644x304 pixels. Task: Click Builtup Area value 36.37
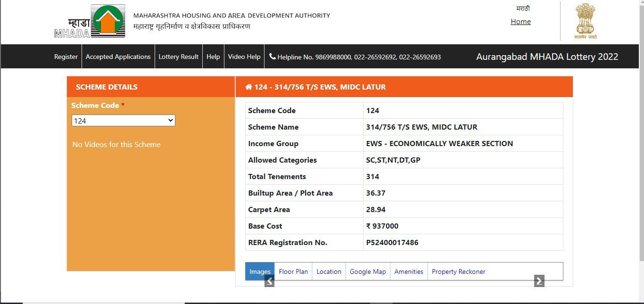point(376,193)
